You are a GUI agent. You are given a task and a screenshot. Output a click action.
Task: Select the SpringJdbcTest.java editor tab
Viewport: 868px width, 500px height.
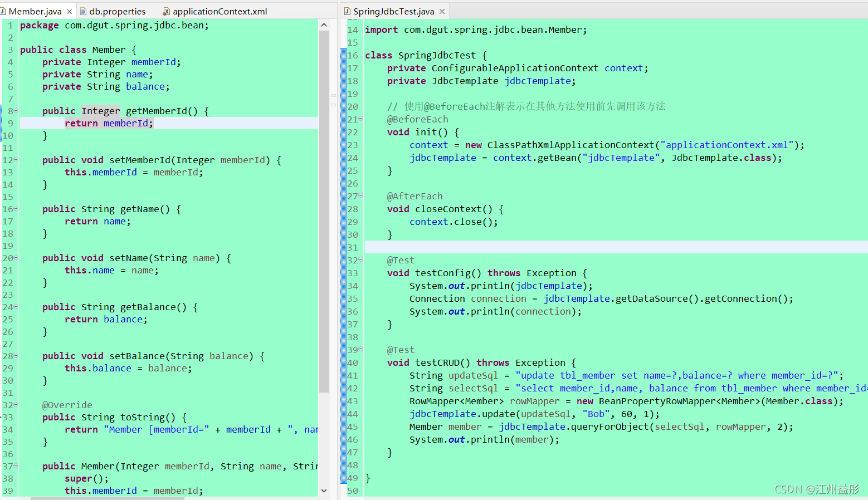coord(393,11)
